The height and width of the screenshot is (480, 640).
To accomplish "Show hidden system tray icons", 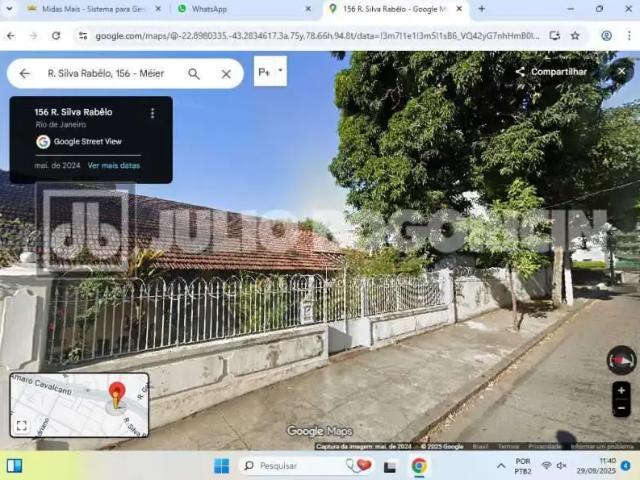I will click(501, 466).
